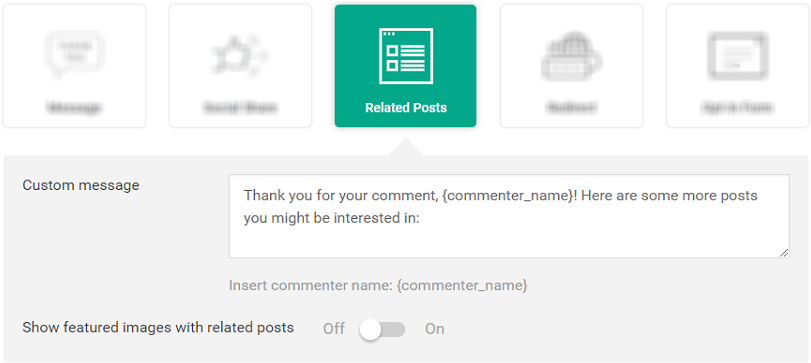Click the Custom message field label
Screen dimensions: 811x363
coord(81,185)
